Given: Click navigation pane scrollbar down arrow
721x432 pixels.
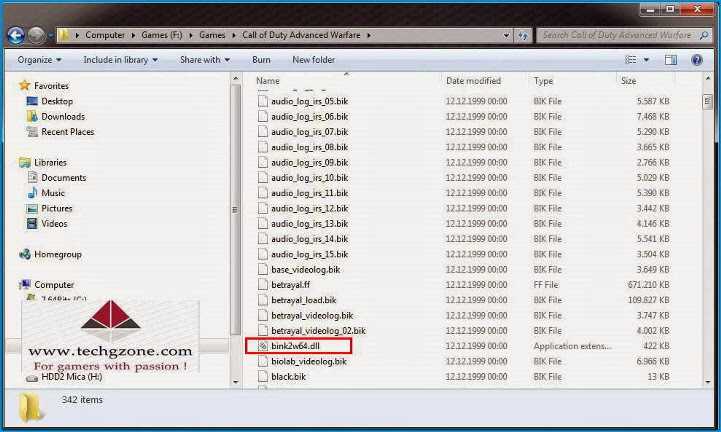Looking at the screenshot, I should tap(236, 382).
